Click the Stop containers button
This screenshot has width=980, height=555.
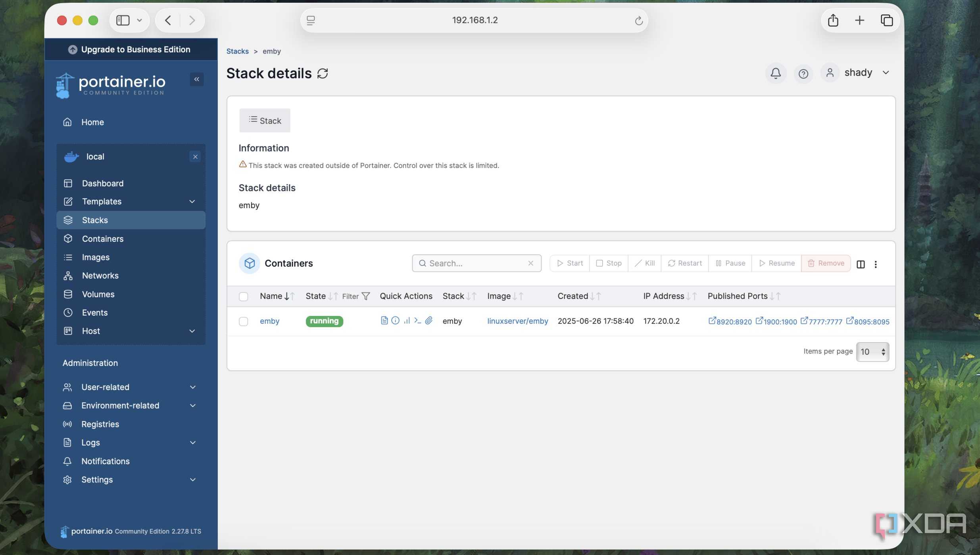[x=609, y=263]
